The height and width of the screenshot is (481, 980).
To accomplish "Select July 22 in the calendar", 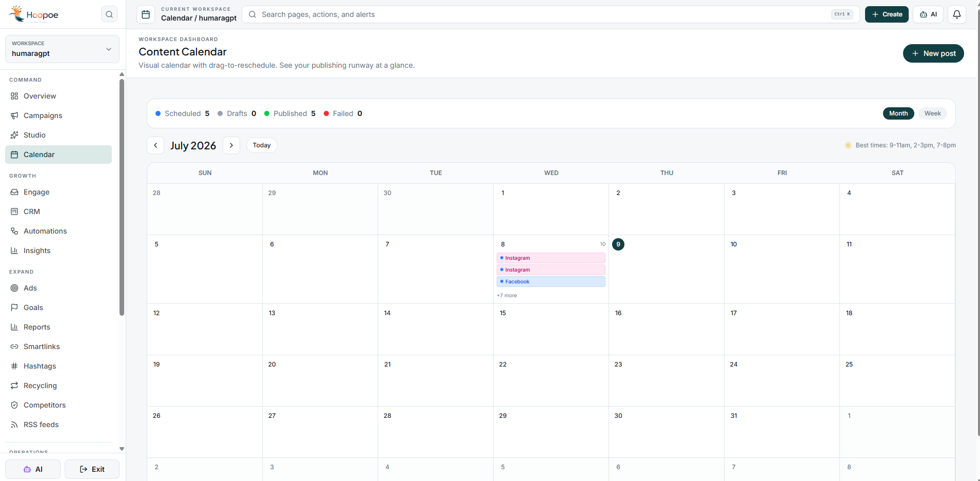I will click(551, 380).
